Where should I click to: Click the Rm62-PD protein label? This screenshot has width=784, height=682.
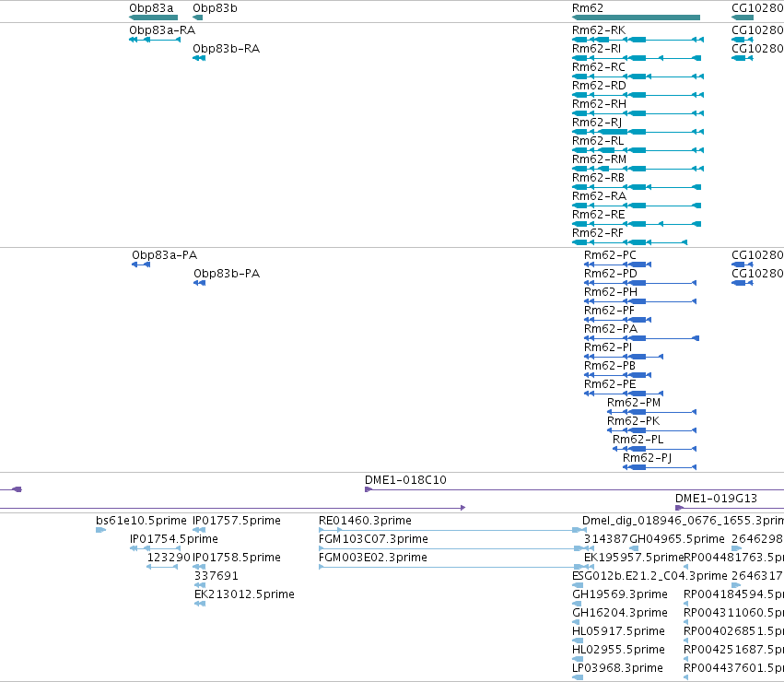coord(611,274)
